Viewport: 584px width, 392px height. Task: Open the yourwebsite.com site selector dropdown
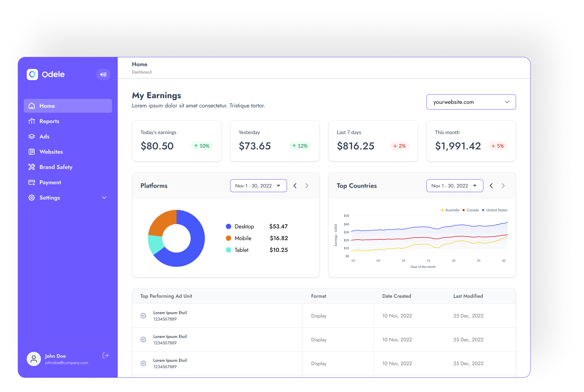coord(471,102)
